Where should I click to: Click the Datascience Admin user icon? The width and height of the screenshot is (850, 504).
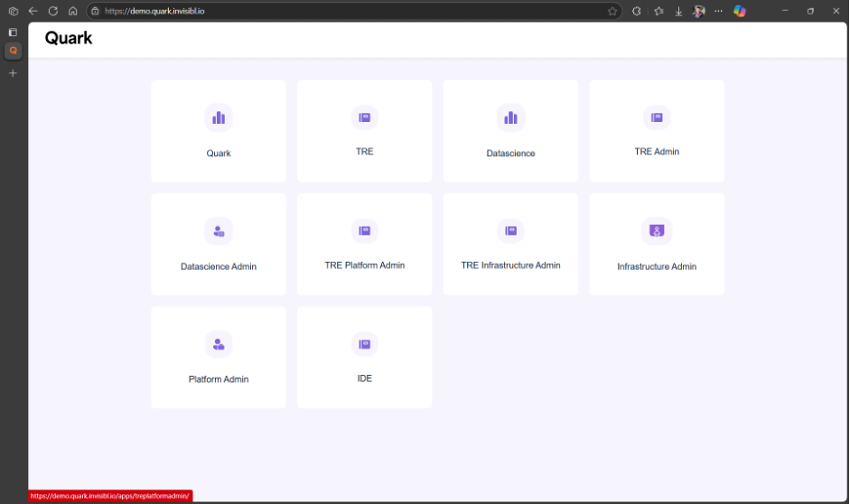click(219, 231)
